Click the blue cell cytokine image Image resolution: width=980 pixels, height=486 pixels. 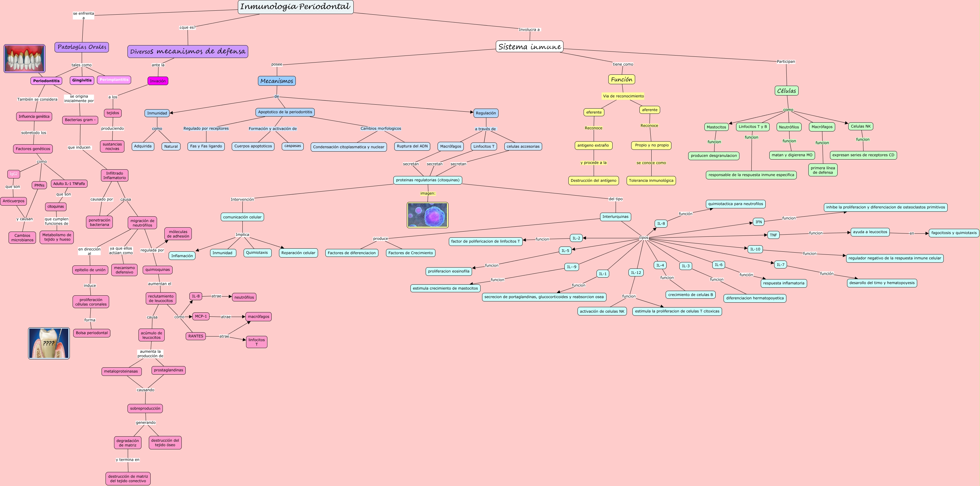427,215
